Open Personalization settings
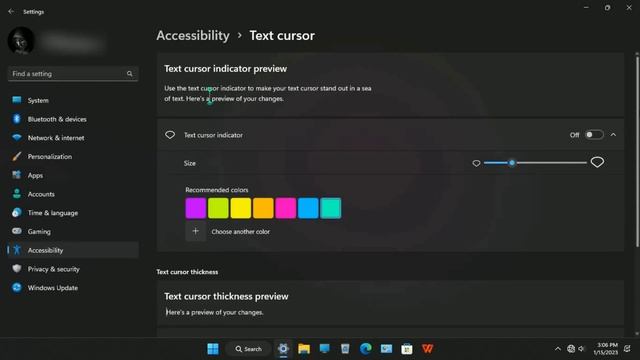Image resolution: width=640 pixels, height=360 pixels. coord(73,157)
